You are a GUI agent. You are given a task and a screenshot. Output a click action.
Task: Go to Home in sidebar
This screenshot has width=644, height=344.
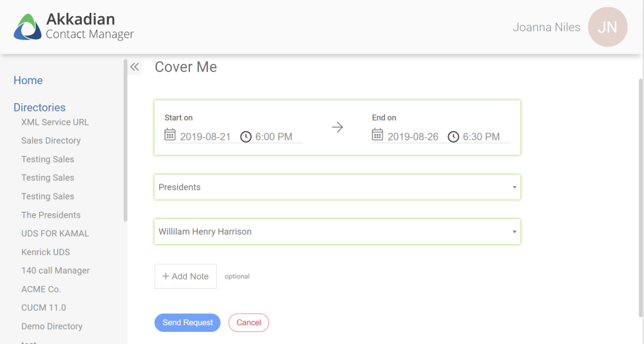28,81
